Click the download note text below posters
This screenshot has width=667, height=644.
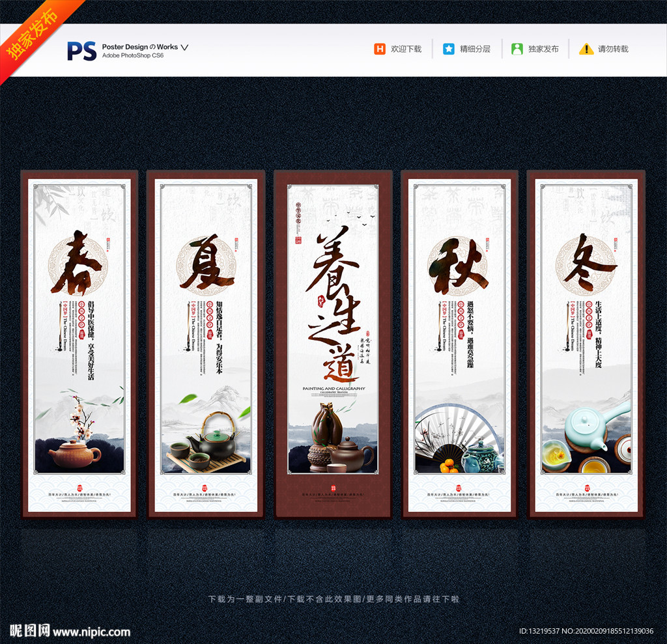pos(334,599)
